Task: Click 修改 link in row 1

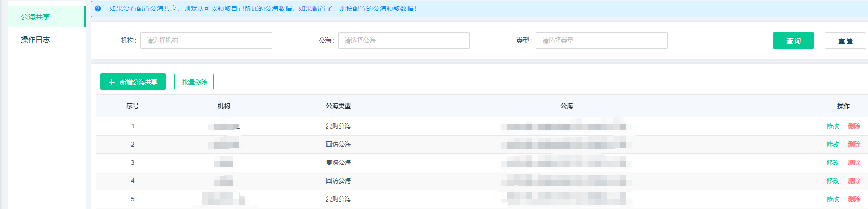Action: 833,126
